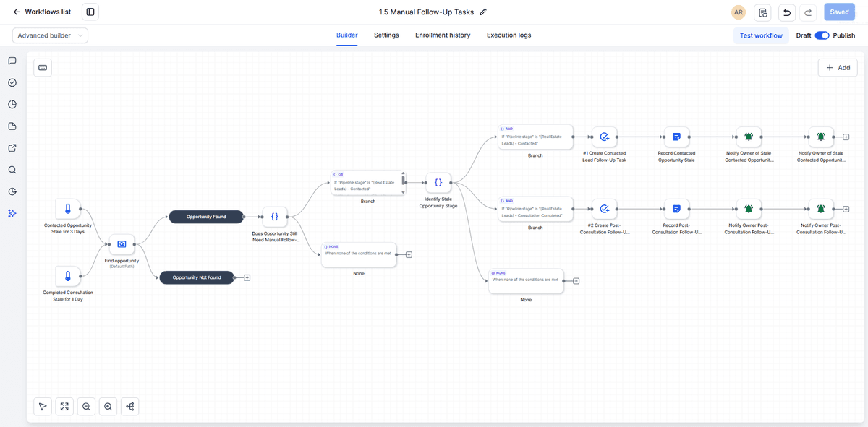The width and height of the screenshot is (868, 427).
Task: Open last Notify Owner Post-Consultation node
Action: [x=820, y=209]
